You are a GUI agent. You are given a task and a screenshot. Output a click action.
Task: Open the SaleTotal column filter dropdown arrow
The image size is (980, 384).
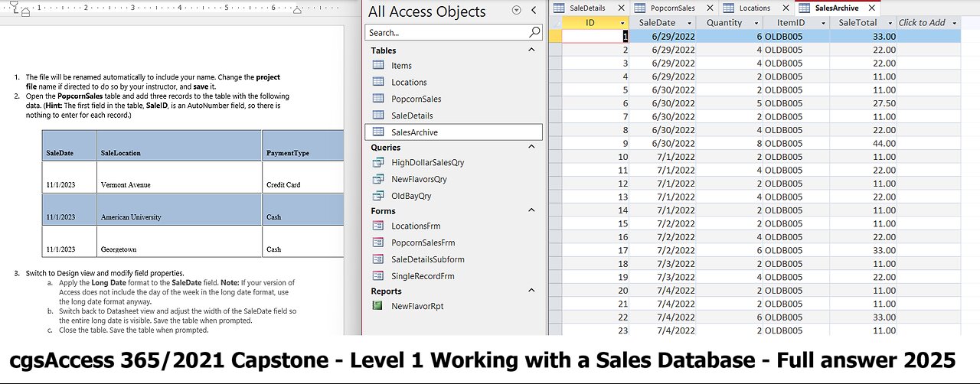click(889, 23)
